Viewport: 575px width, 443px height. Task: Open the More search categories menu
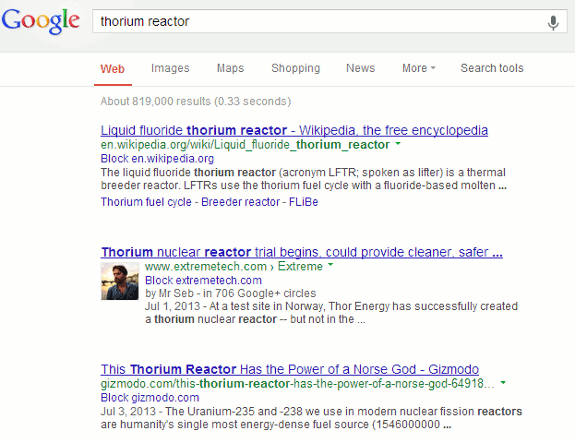tap(418, 68)
